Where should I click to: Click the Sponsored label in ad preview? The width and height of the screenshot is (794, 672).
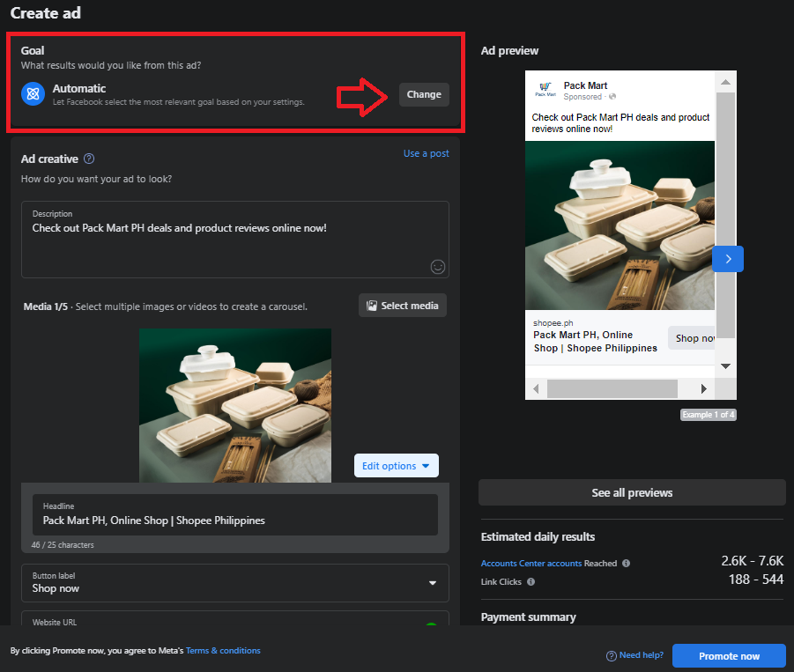click(583, 97)
